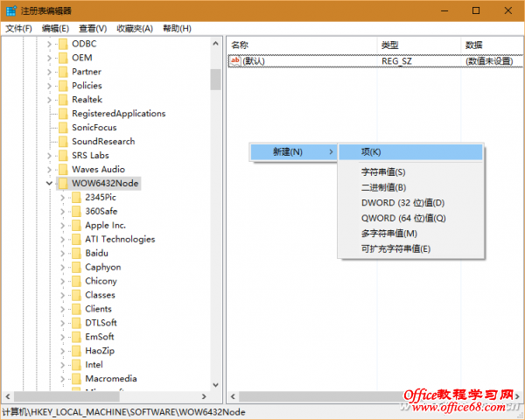Click the Registry Editor title bar icon
Viewport: 525px width, 420px height.
pos(11,10)
